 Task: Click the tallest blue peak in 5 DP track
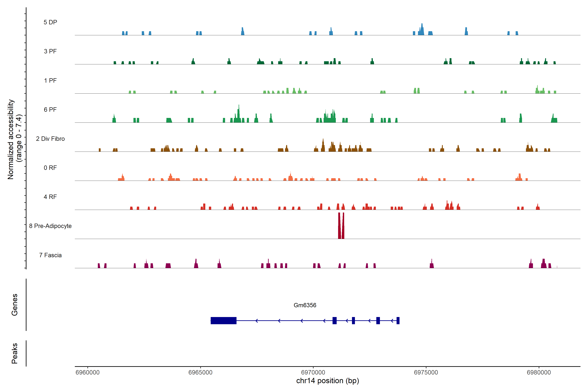[422, 30]
